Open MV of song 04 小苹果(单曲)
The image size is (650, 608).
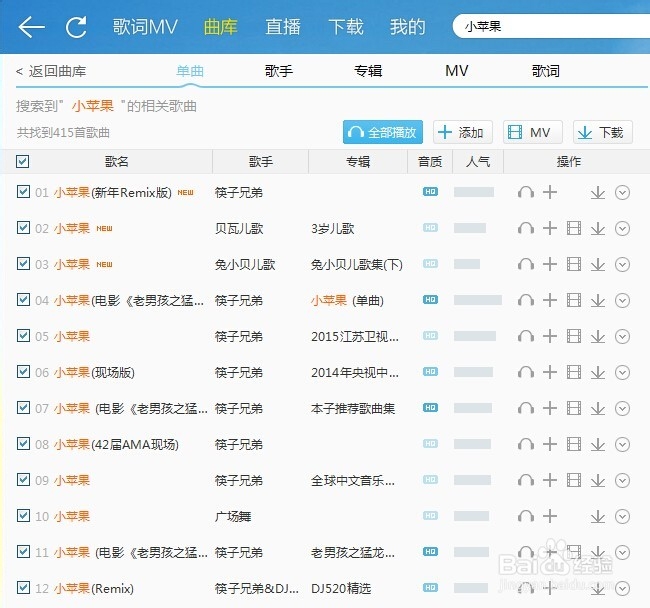click(x=574, y=300)
